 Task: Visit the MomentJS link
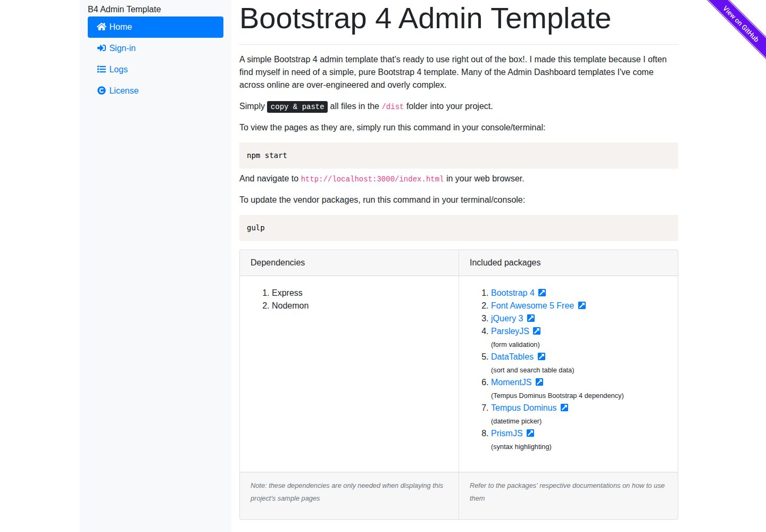(x=511, y=382)
